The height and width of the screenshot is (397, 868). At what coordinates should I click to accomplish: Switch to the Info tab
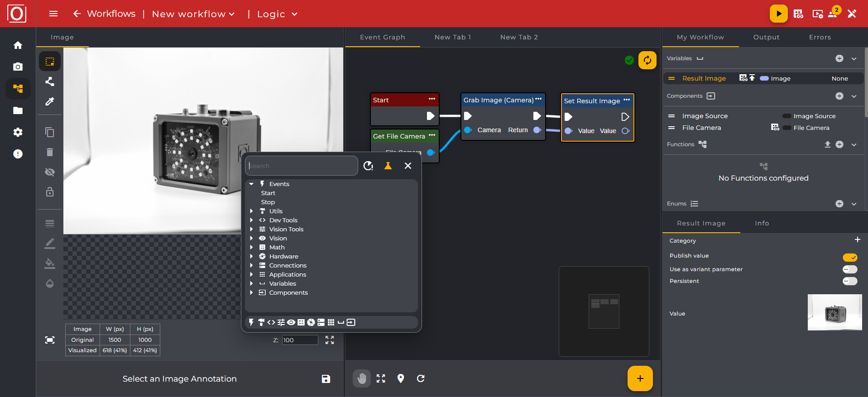click(762, 223)
